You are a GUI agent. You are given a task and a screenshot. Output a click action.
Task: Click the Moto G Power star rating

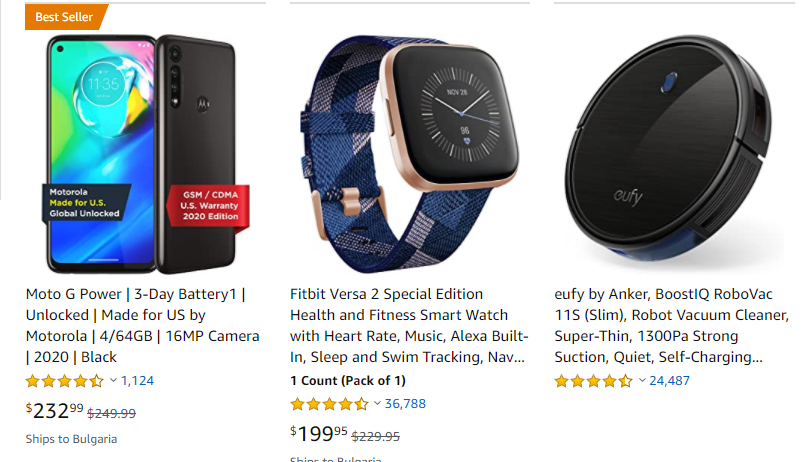coord(64,381)
